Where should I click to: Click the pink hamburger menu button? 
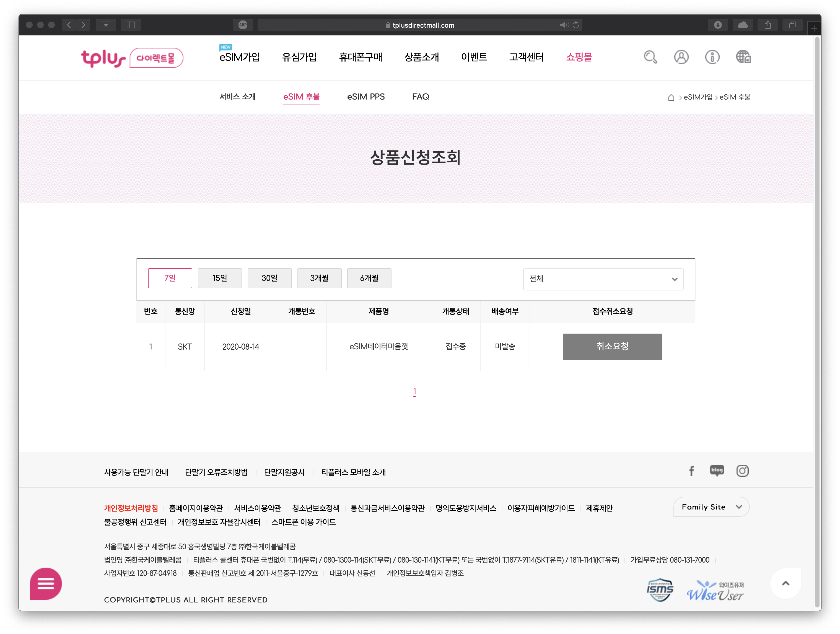click(46, 583)
